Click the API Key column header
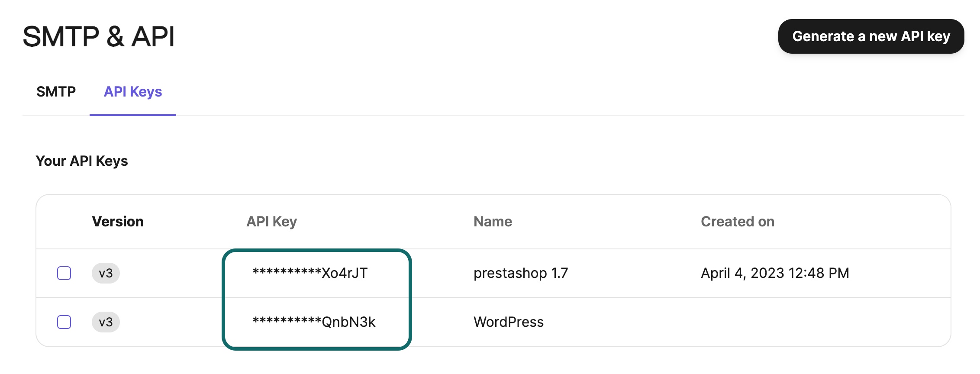 pos(271,222)
